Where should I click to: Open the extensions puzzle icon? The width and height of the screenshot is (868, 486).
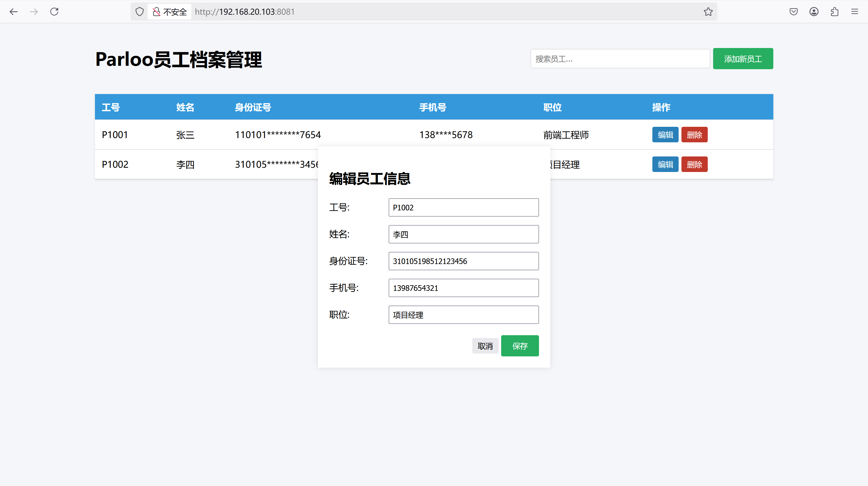pos(834,12)
